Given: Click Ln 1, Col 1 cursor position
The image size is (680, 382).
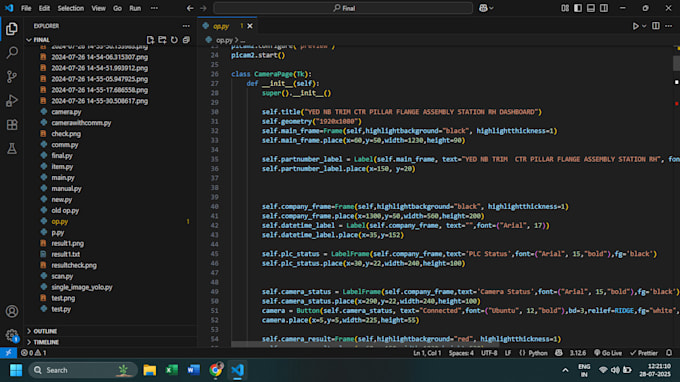Looking at the screenshot, I should (427, 353).
